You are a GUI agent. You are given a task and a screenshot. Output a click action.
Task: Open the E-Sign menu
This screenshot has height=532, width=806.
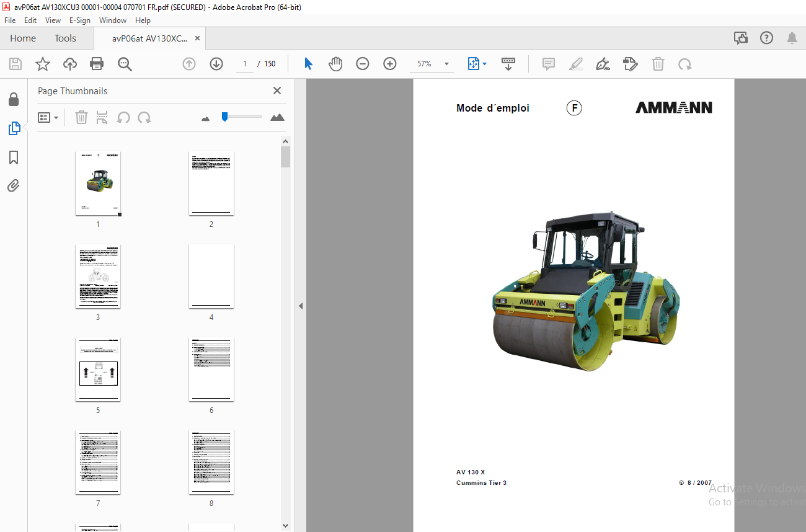(79, 20)
